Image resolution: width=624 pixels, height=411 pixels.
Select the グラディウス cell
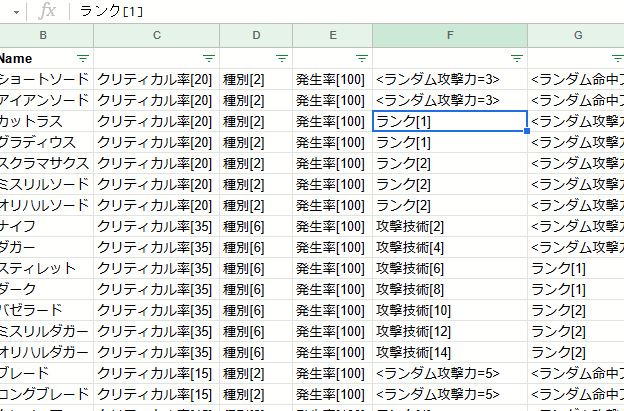tap(47, 142)
